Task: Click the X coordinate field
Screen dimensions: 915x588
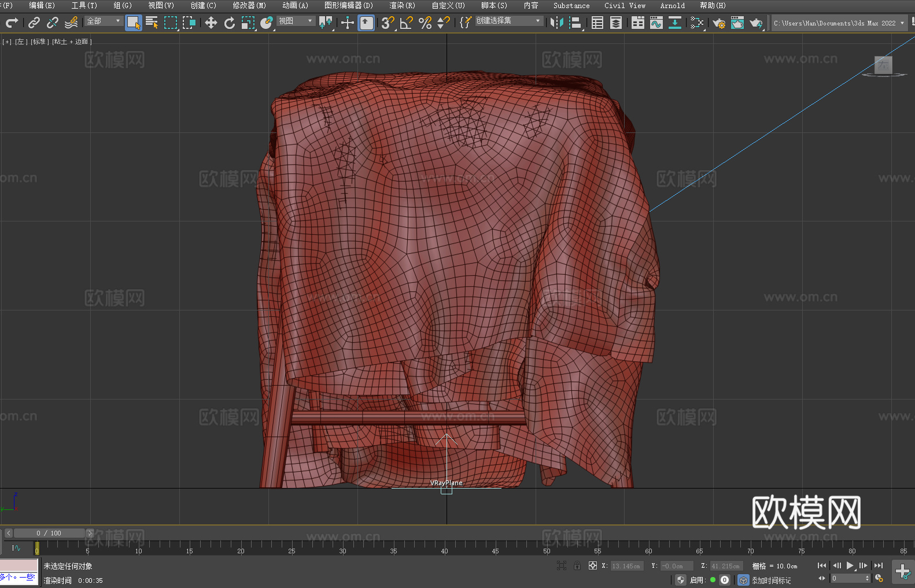Action: click(x=626, y=566)
